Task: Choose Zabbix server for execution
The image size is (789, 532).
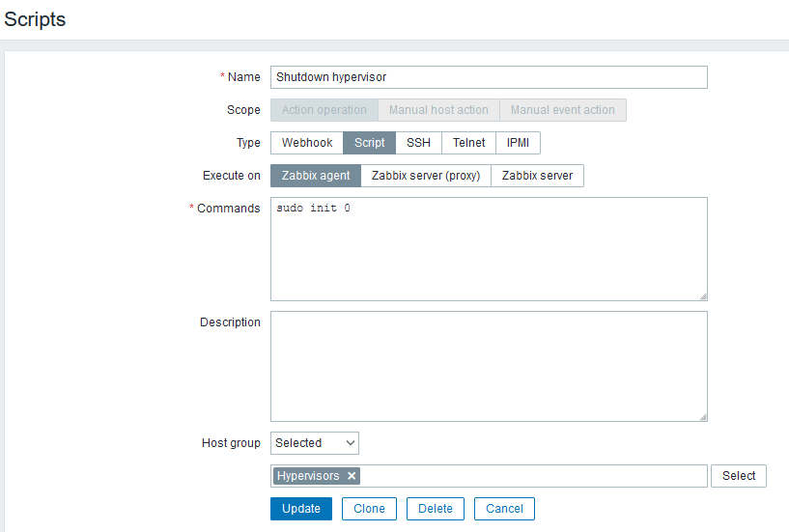Action: 537,176
